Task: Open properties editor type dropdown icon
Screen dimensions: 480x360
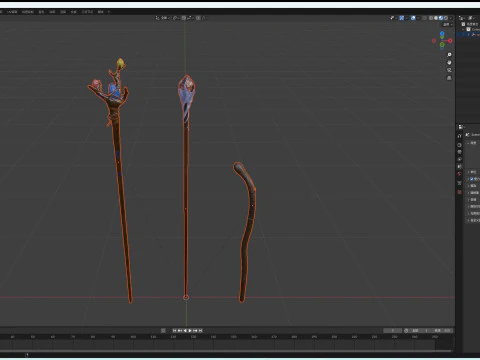Action: pos(461,127)
